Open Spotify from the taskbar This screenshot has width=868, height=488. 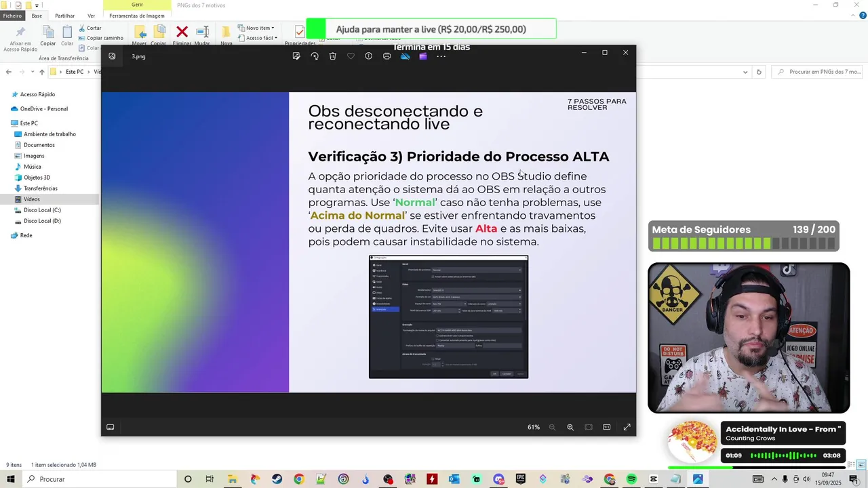pyautogui.click(x=631, y=479)
